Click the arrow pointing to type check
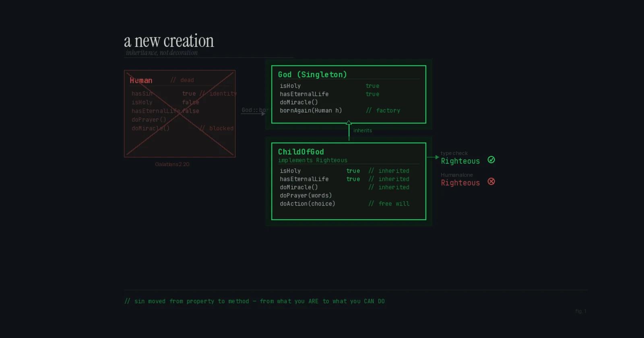Screen dimensions: 644x338 (x=433, y=157)
